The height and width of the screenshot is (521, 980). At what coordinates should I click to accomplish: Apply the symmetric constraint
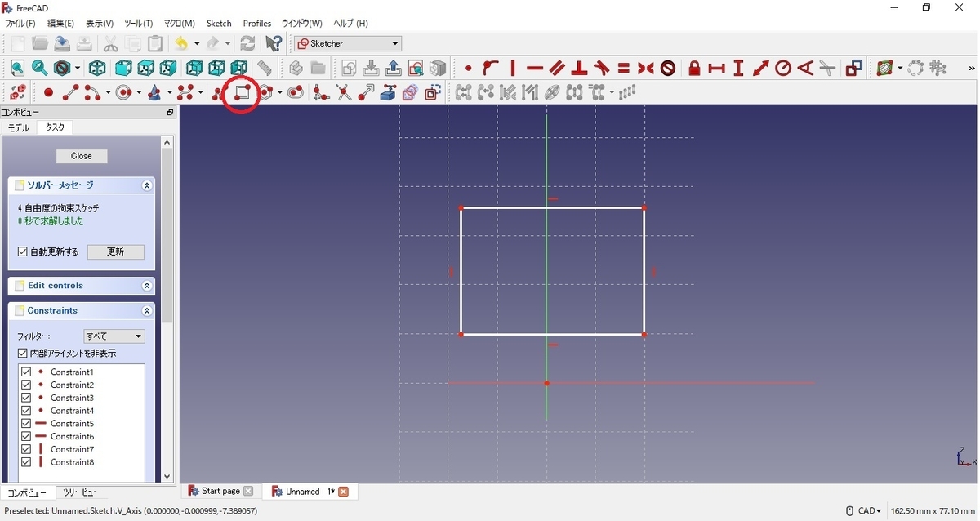(x=646, y=69)
